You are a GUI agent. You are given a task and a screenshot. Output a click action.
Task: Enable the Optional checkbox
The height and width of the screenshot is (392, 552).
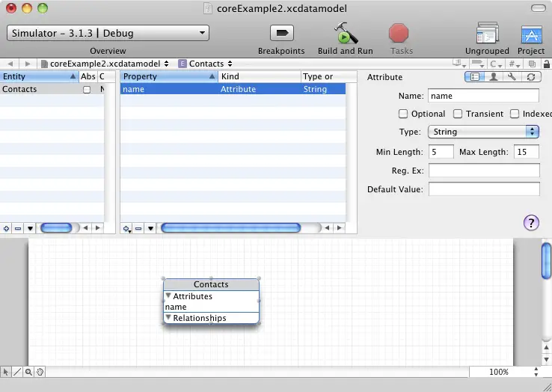coord(403,114)
